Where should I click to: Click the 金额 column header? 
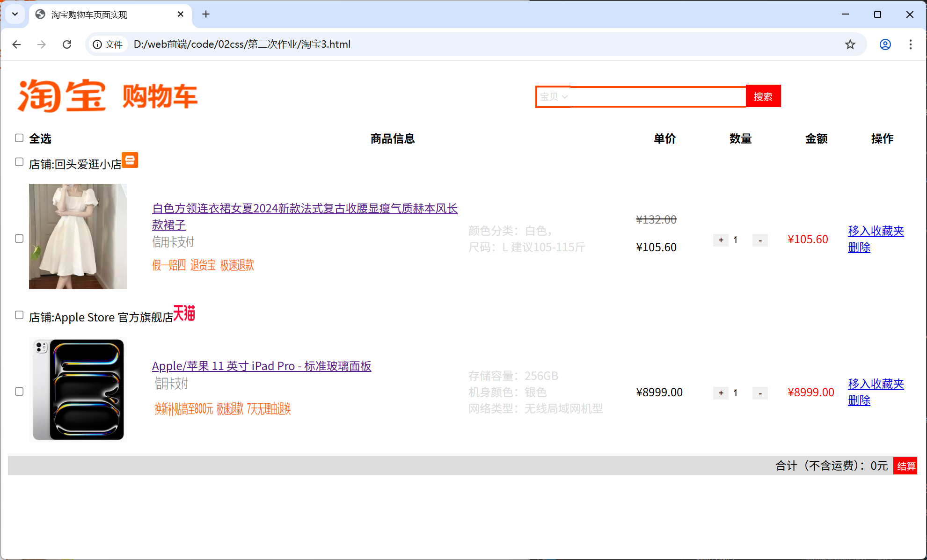(x=816, y=138)
